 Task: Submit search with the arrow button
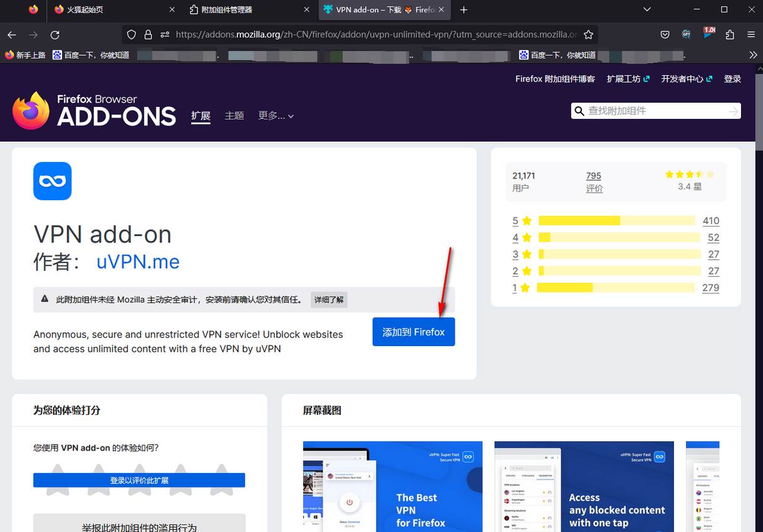coord(734,111)
